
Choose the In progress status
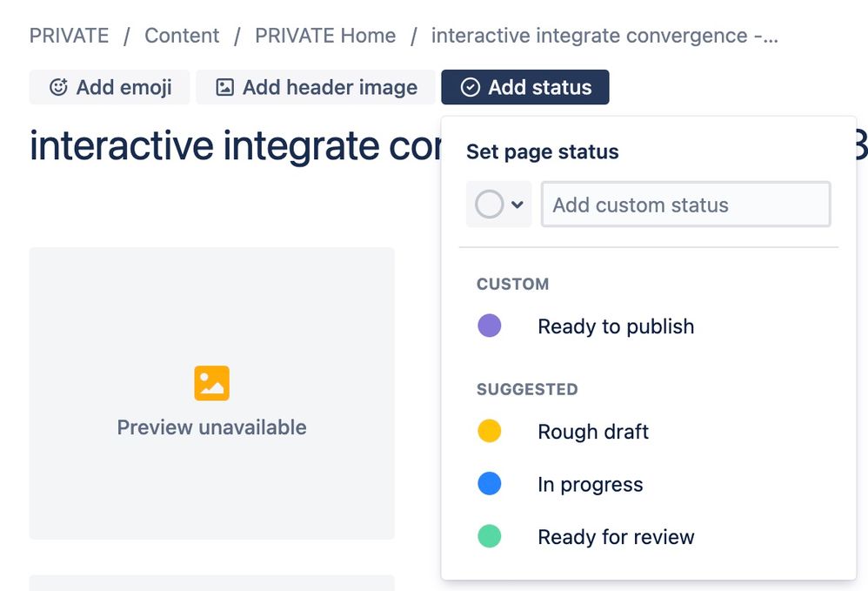pos(591,485)
